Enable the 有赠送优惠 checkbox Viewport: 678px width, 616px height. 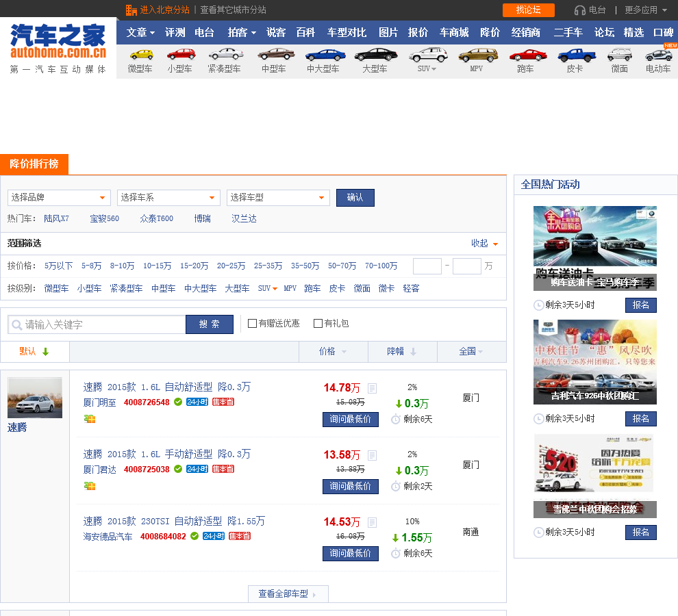252,323
